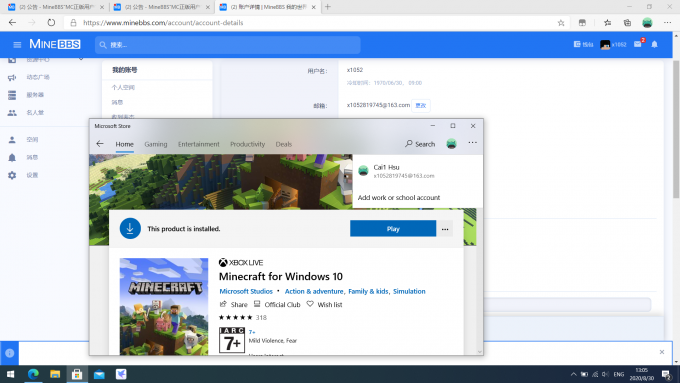Viewport: 680px width, 383px height.
Task: Open a new browser tab
Action: click(328, 7)
